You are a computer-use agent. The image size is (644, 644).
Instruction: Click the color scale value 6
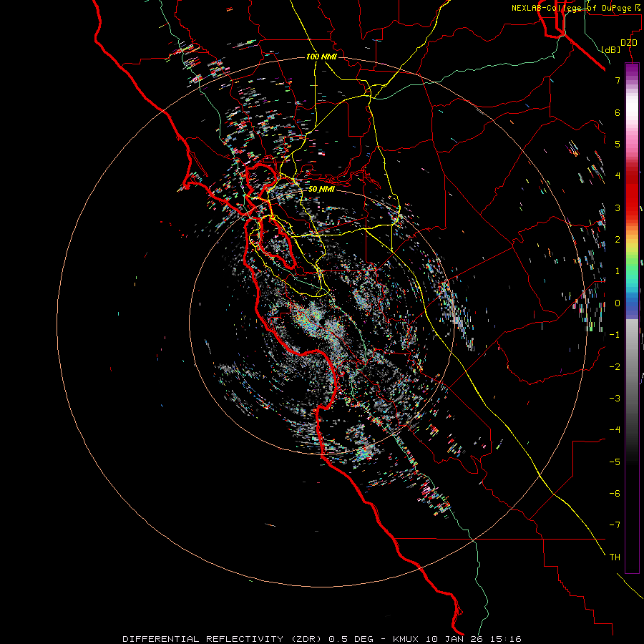point(618,112)
